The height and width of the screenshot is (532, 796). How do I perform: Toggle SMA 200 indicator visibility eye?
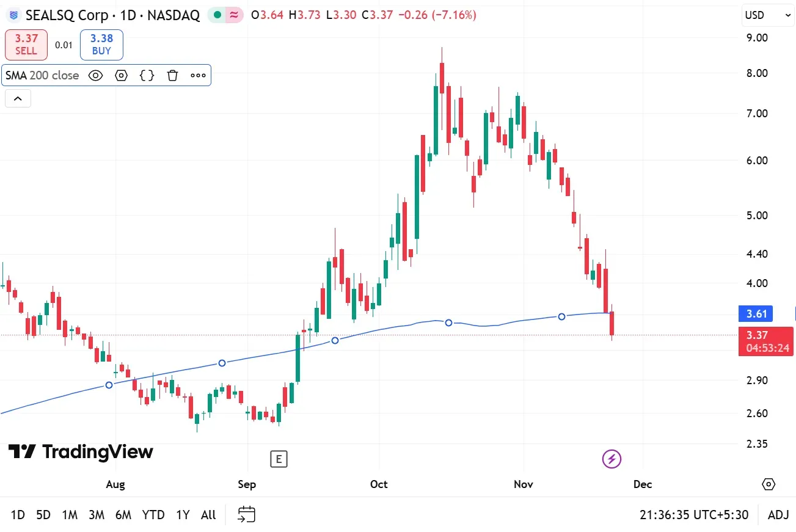coord(95,75)
